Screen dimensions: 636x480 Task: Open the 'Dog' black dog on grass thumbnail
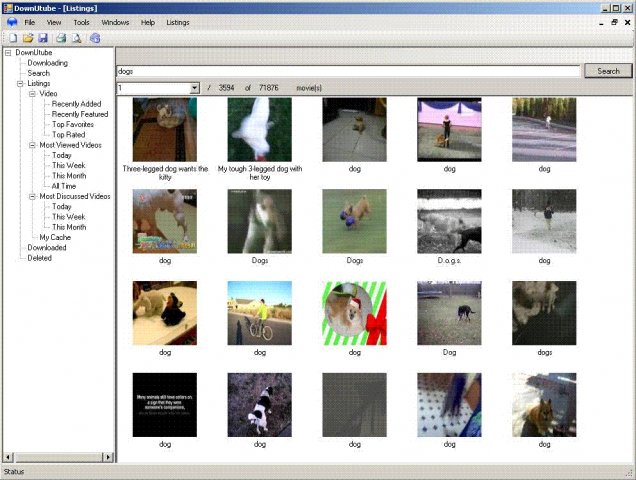[449, 313]
